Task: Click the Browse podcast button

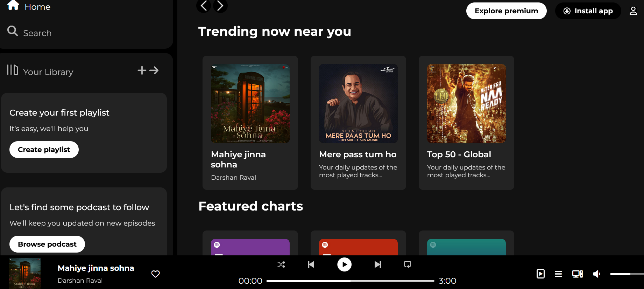Action: [47, 244]
